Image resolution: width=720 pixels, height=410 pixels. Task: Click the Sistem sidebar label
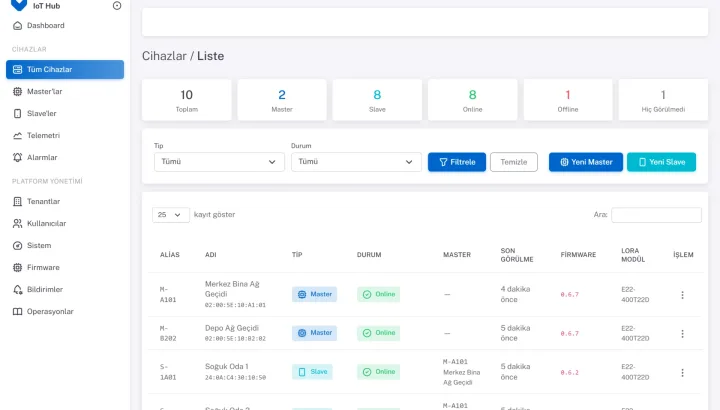tap(39, 246)
